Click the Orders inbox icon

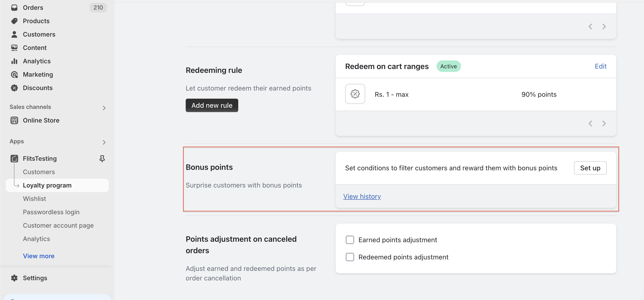[14, 7]
